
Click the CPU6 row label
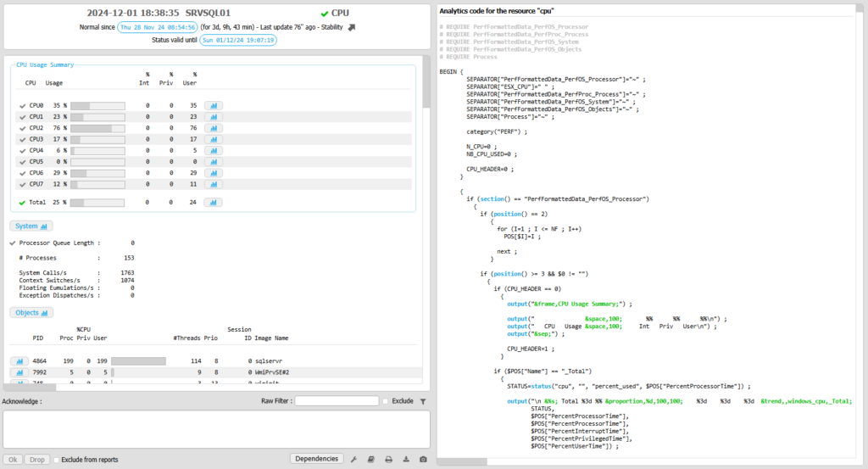pos(36,173)
